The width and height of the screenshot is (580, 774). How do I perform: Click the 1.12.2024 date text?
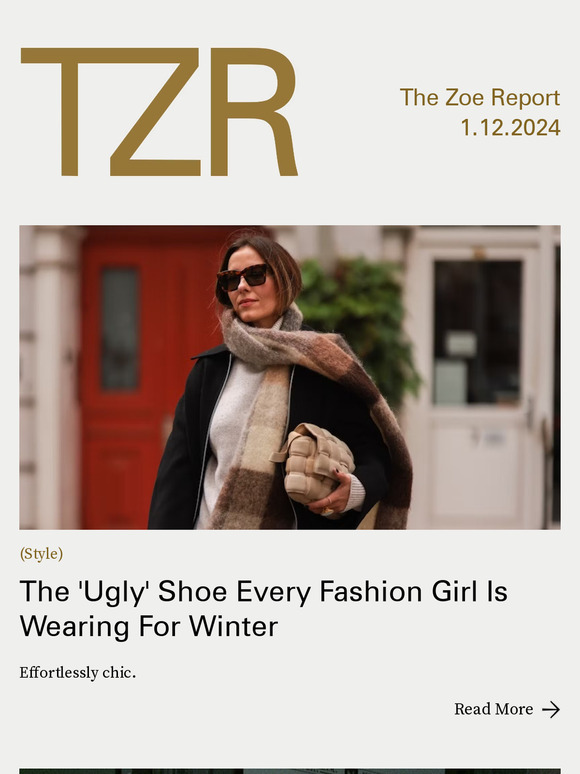click(510, 128)
